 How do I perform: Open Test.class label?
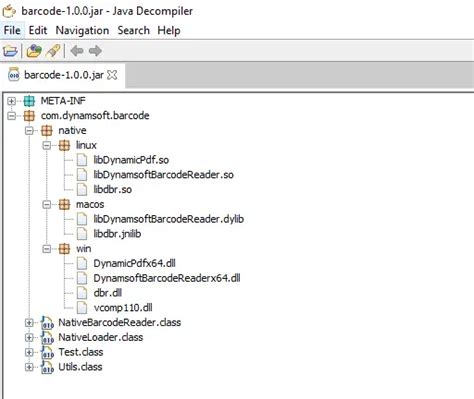81,352
